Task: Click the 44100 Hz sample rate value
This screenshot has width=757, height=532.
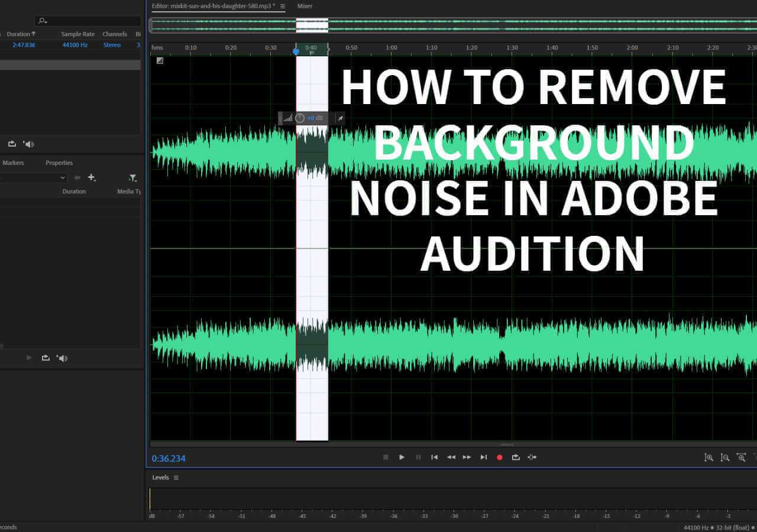Action: point(75,45)
